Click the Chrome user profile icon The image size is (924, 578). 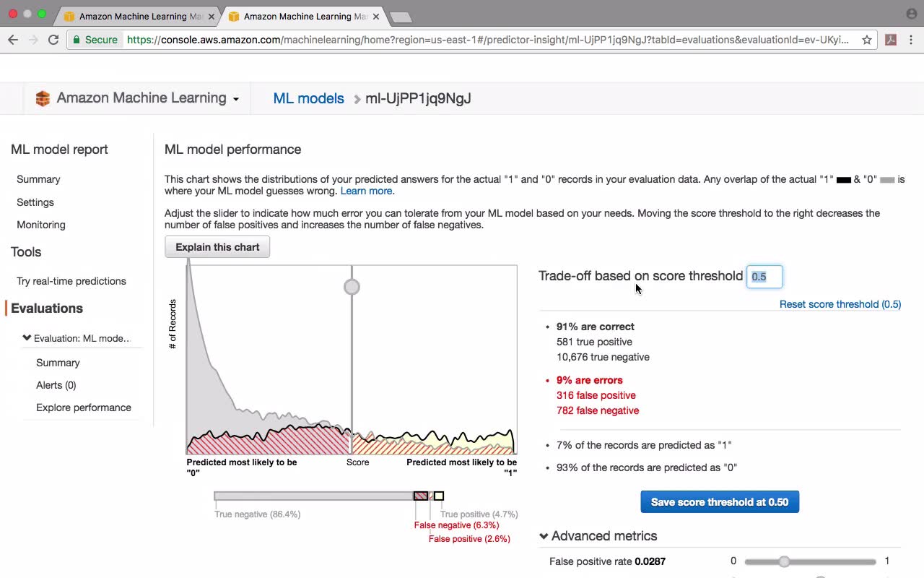click(911, 14)
